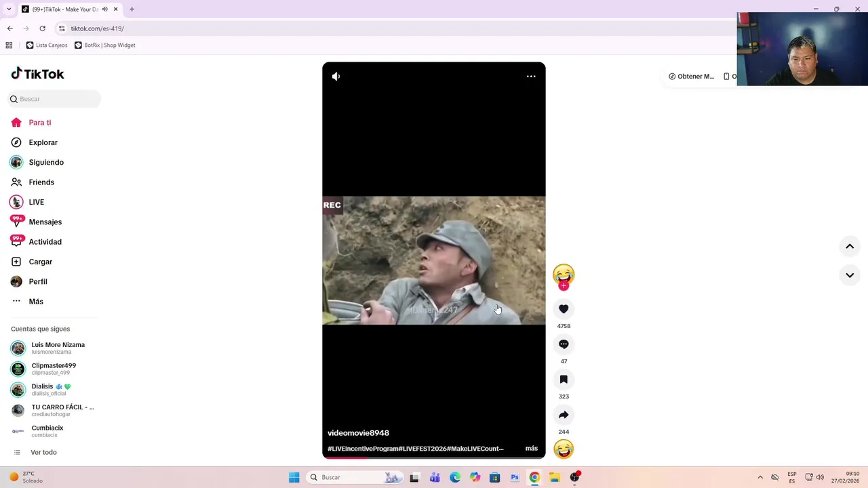This screenshot has height=488, width=868.
Task: Click the sound disc emoji below share
Action: click(x=564, y=449)
